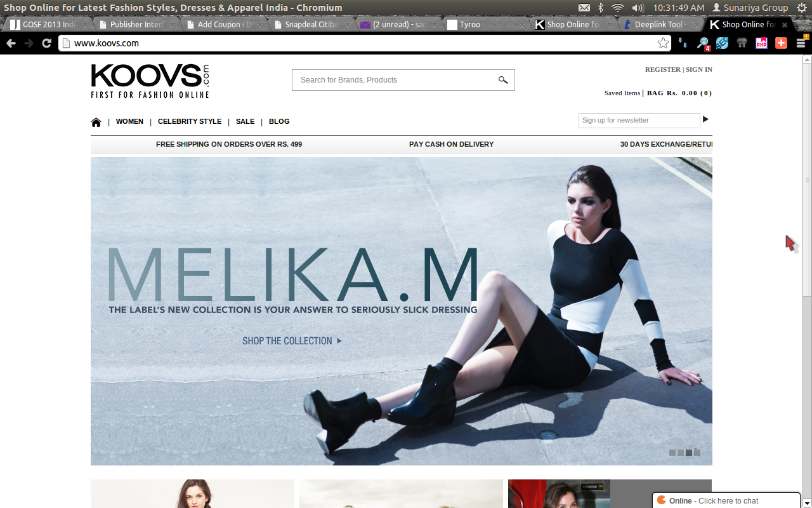Viewport: 812px width, 508px height.
Task: Click the REGISTER link
Action: coord(662,69)
